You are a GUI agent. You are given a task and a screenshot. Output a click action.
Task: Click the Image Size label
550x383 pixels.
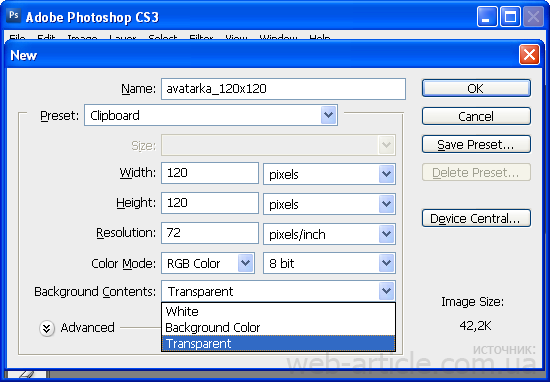(x=472, y=302)
